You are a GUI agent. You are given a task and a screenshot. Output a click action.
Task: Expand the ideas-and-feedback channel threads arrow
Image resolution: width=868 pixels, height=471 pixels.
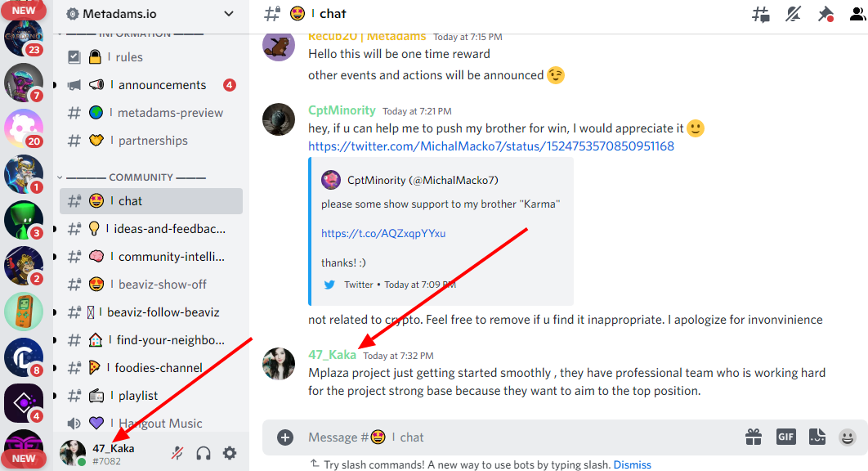[55, 229]
